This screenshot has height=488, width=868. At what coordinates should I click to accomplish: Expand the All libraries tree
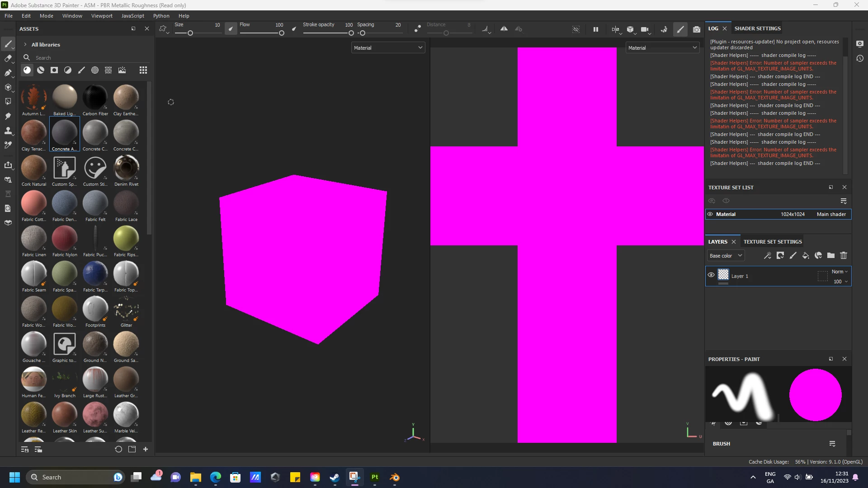click(25, 45)
